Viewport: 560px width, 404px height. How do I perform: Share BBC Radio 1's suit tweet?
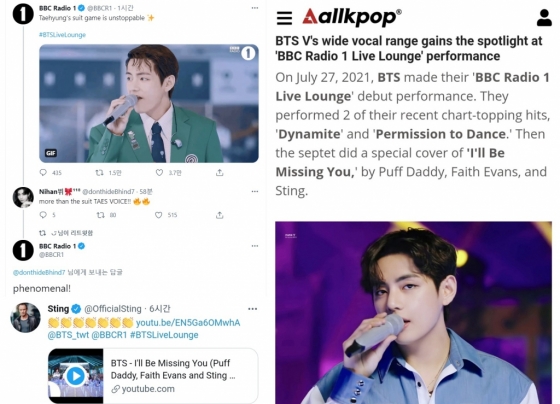pos(220,173)
